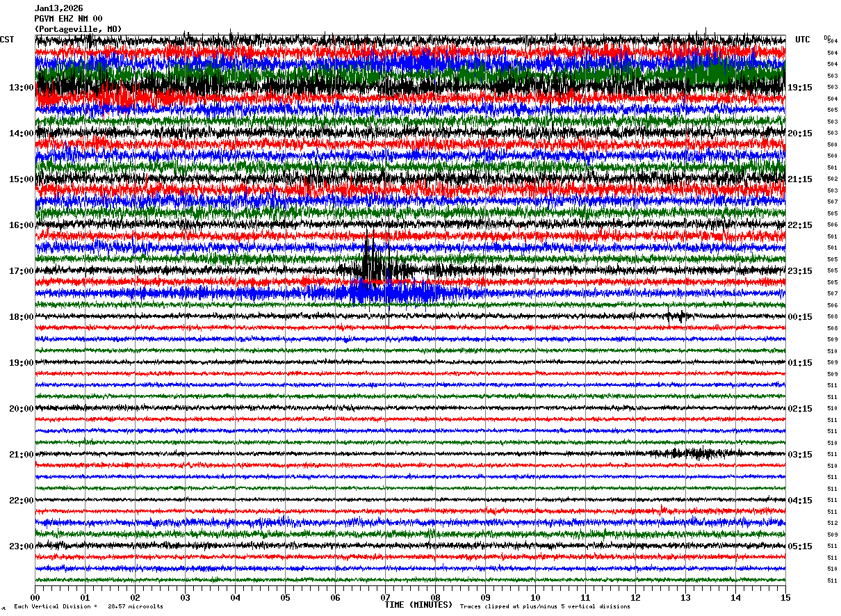Click the DC offset value '512'
The height and width of the screenshot is (616, 841).
[832, 523]
